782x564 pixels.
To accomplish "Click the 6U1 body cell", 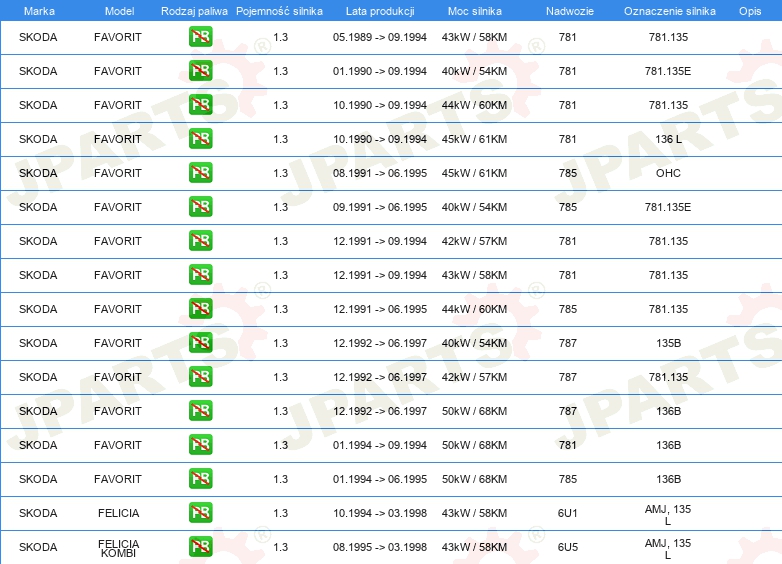I will [x=568, y=513].
